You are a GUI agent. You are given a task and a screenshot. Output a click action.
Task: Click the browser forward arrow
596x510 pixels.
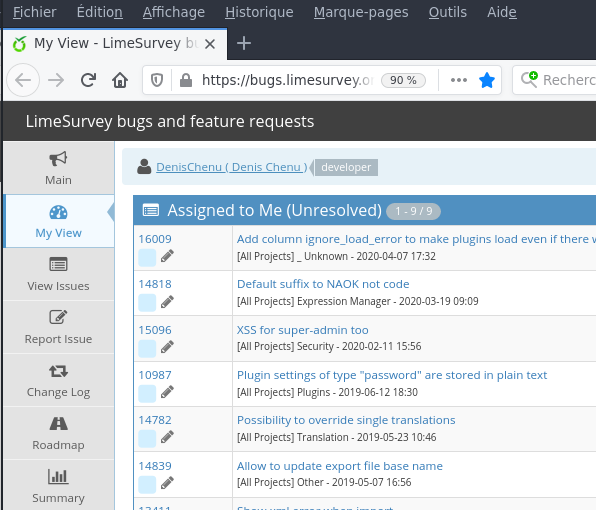click(x=56, y=80)
